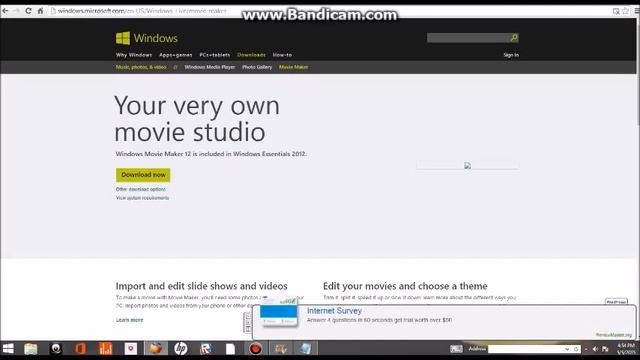The width and height of the screenshot is (640, 360).
Task: Click the taskbar Address input field
Action: (526, 349)
